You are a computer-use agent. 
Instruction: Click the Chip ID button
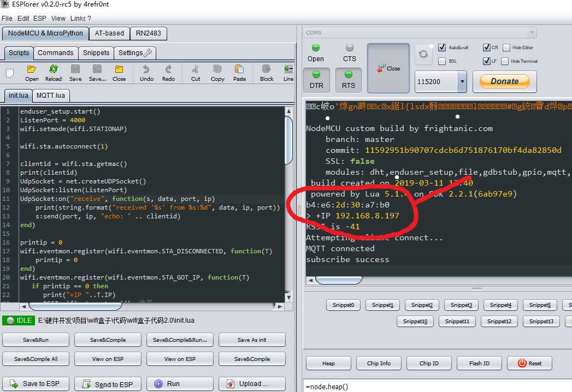click(429, 363)
